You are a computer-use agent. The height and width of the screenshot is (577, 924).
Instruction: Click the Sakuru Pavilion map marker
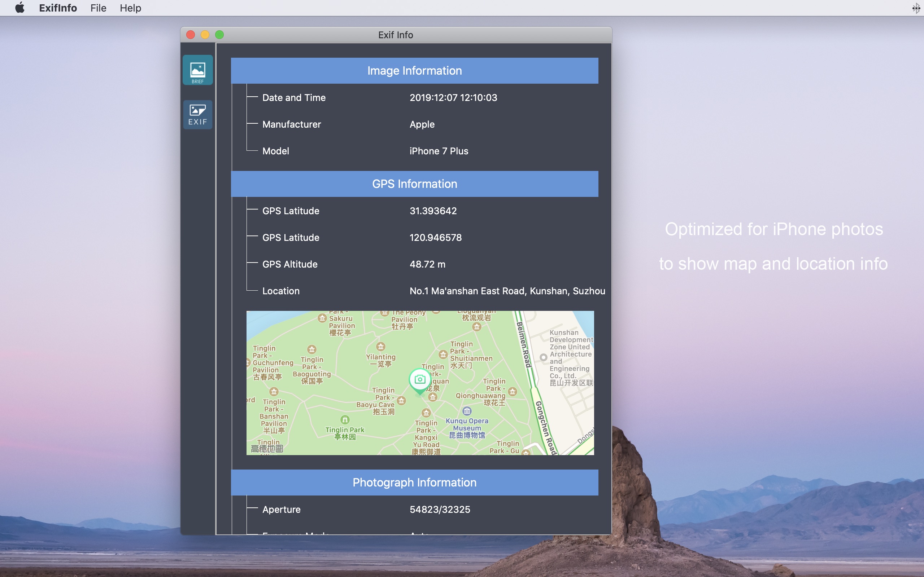[x=322, y=318]
